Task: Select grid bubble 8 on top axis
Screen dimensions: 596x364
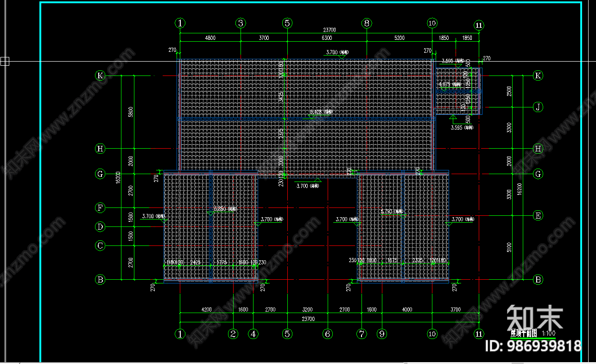Action: (x=367, y=23)
